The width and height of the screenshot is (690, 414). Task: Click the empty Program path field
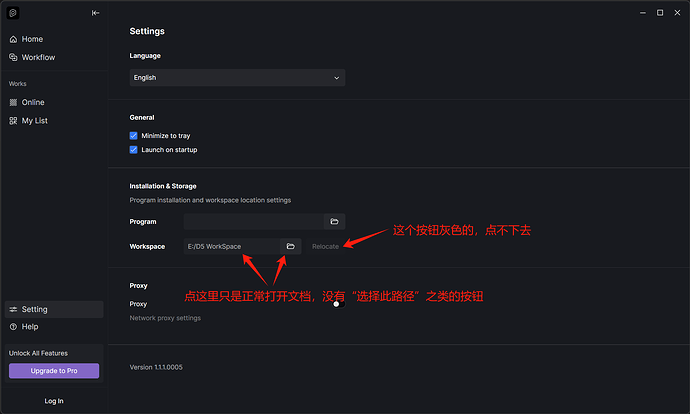click(255, 221)
